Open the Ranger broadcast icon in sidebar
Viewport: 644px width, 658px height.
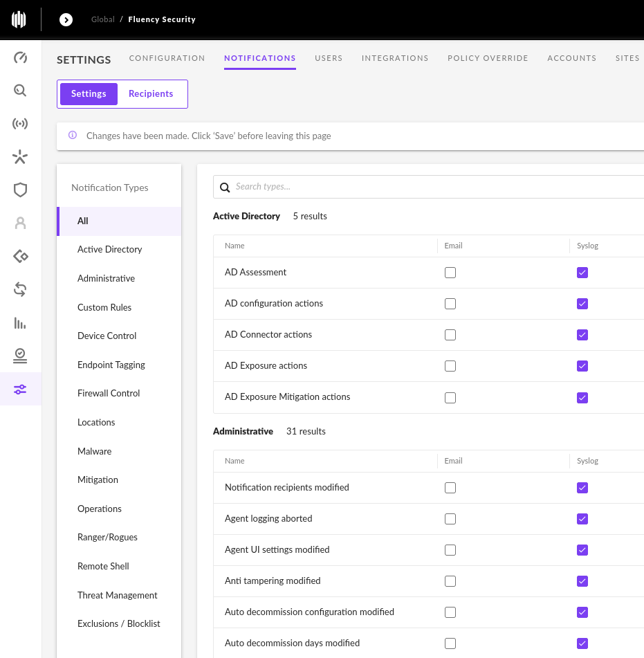click(x=20, y=123)
